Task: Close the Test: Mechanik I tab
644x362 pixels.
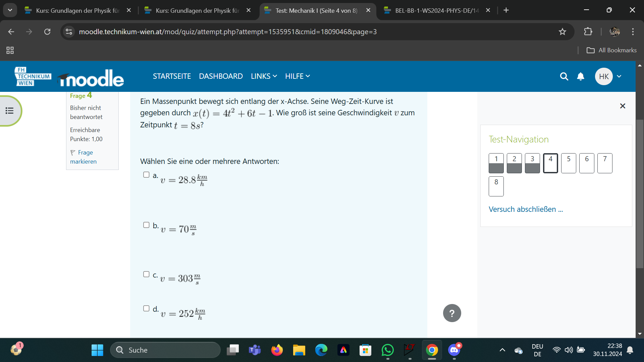Action: [368, 10]
